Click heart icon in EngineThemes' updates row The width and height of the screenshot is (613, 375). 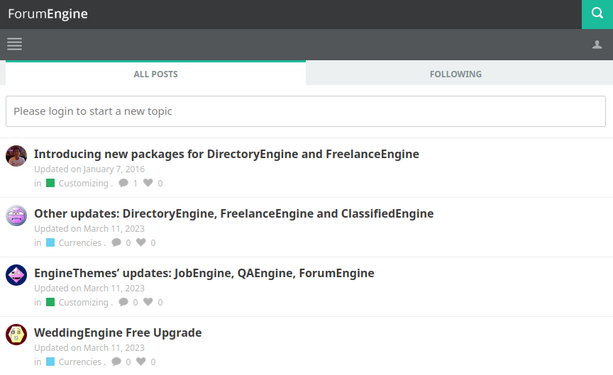click(148, 301)
